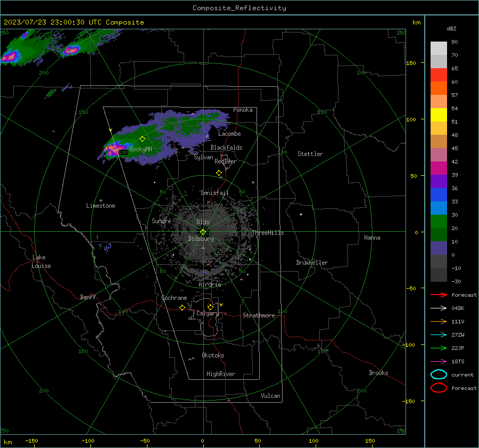Click blue swatch between 36 and 33
The image size is (479, 448).
tap(439, 195)
